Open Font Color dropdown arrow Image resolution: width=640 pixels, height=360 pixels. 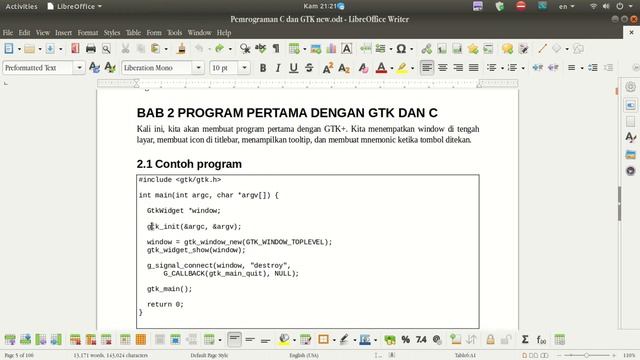[x=391, y=68]
